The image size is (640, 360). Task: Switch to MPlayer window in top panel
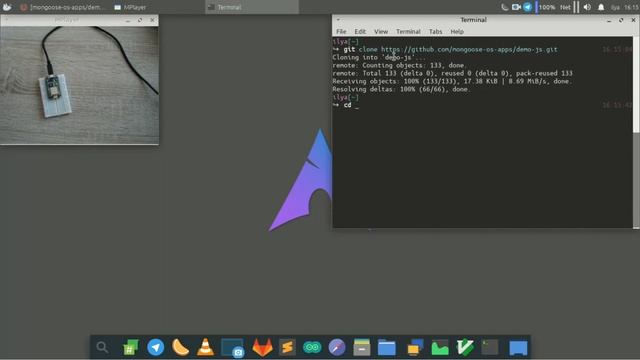pos(130,7)
